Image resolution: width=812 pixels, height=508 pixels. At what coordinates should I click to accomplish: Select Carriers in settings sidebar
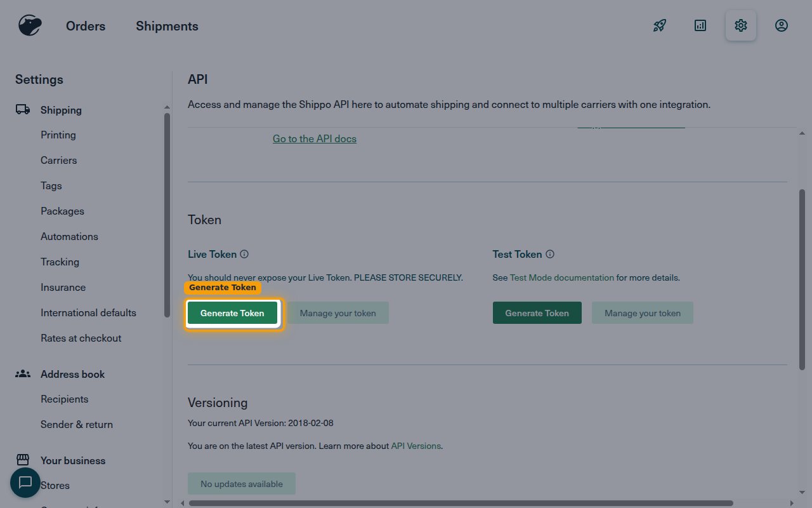(59, 160)
